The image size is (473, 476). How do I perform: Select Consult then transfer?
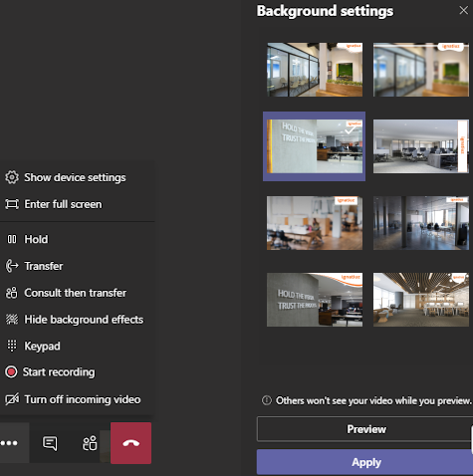[x=66, y=293]
